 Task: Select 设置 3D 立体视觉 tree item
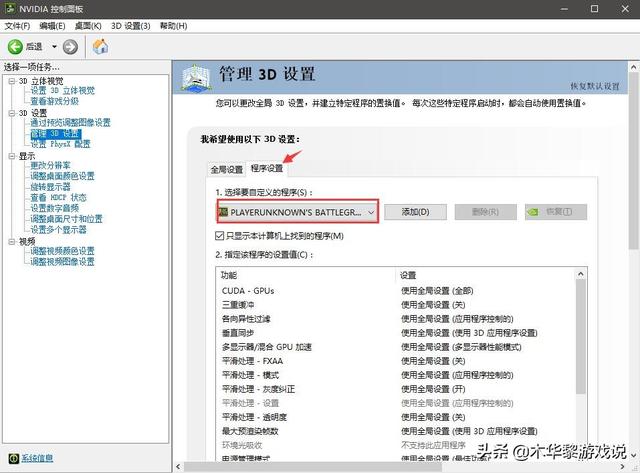[x=62, y=91]
